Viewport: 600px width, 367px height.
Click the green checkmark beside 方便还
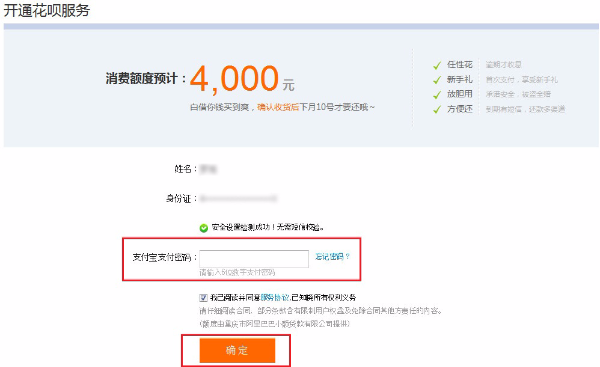(x=437, y=109)
